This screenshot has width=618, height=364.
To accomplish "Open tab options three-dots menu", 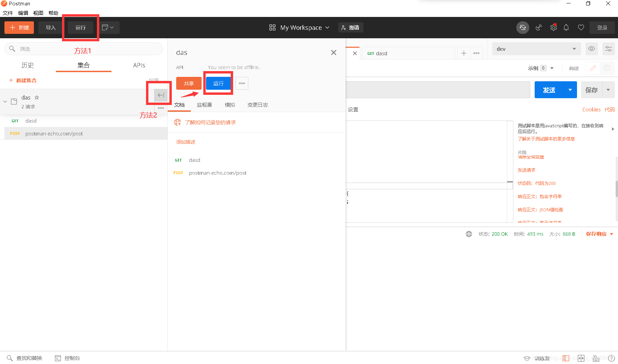I will pyautogui.click(x=476, y=53).
